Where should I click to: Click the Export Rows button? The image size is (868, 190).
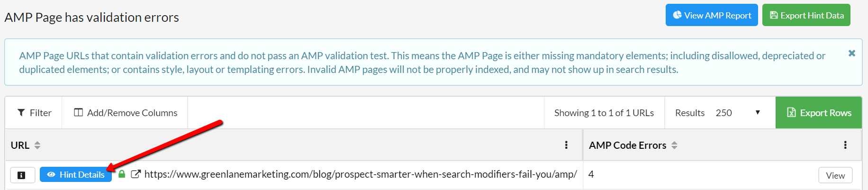(819, 113)
